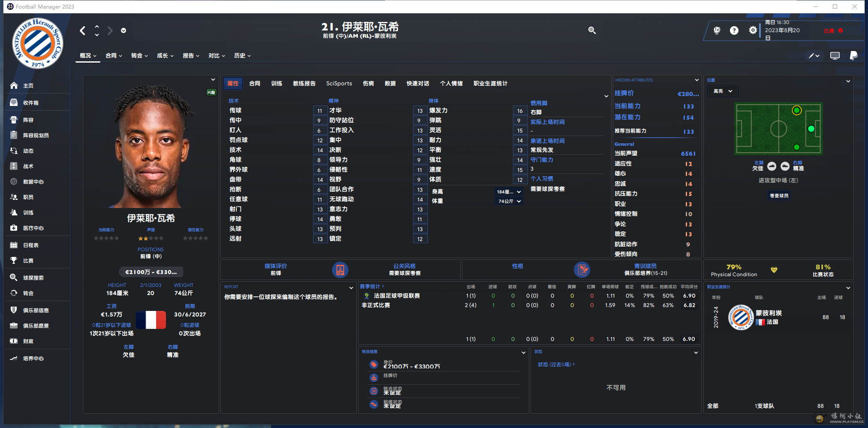Expand the 转会 transfer top menu
868x428 pixels.
(139, 56)
